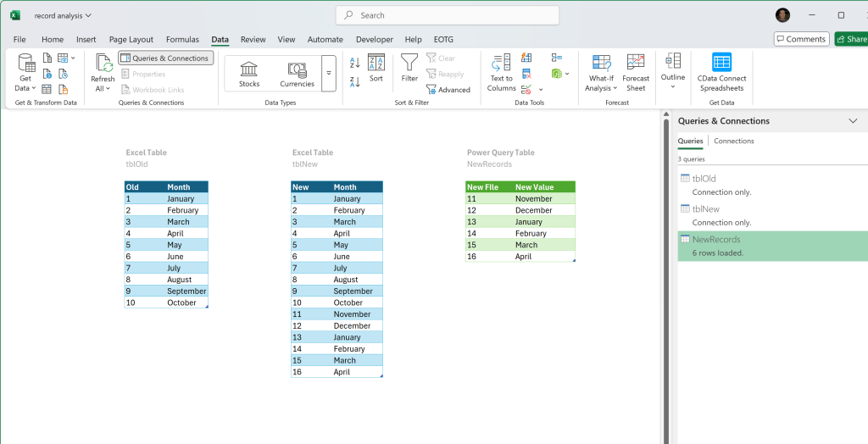Switch to the Insert tab
This screenshot has height=444, width=868.
pos(86,39)
